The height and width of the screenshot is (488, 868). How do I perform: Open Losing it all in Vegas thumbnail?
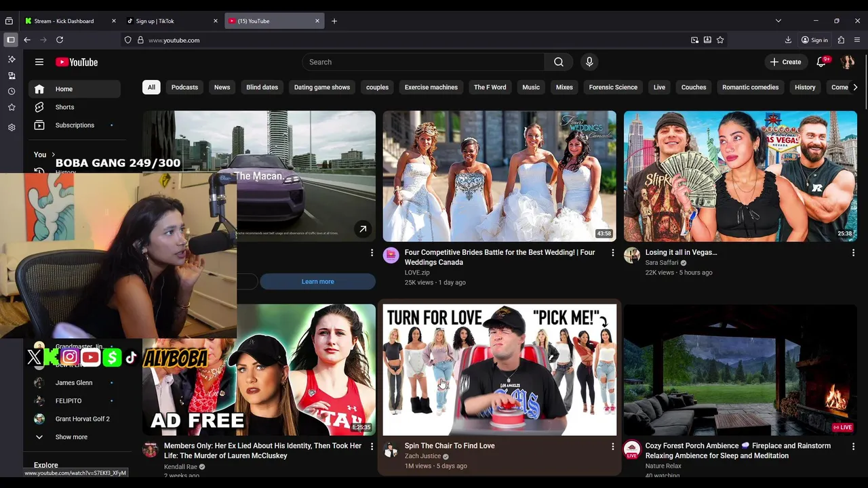(x=741, y=176)
